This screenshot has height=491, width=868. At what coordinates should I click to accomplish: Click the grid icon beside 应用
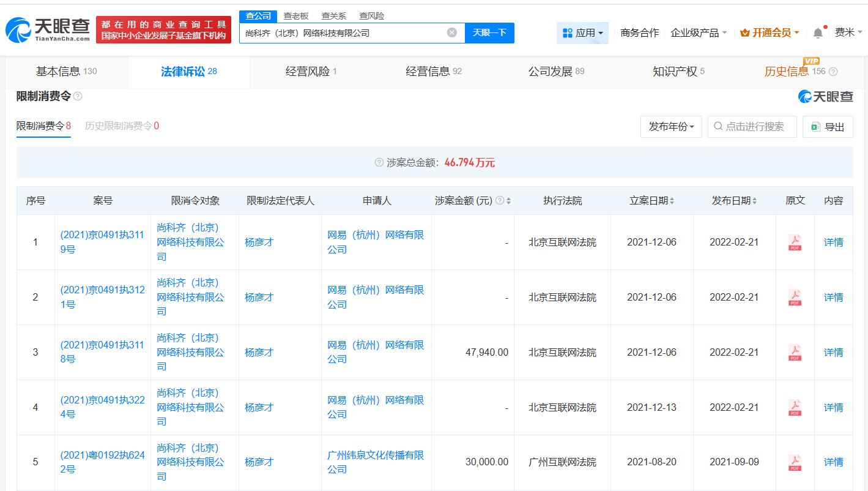pyautogui.click(x=568, y=32)
